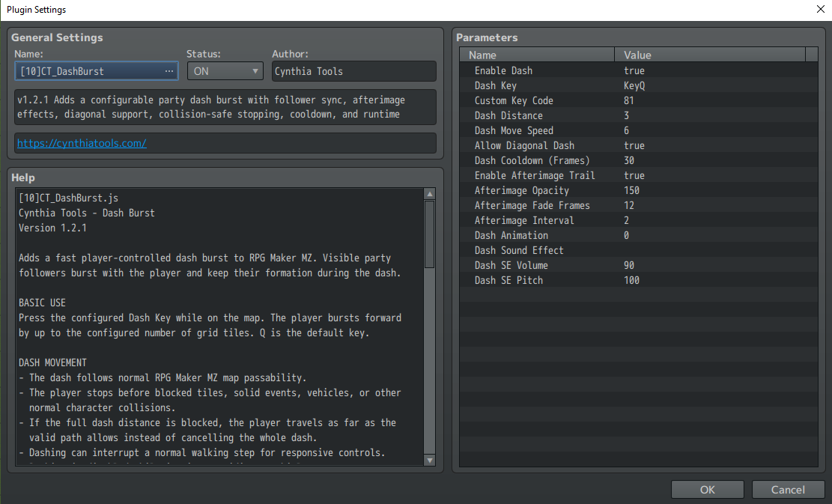Click the DASH MOVEMENT heading in Help
Image resolution: width=832 pixels, height=504 pixels.
pyautogui.click(x=52, y=363)
